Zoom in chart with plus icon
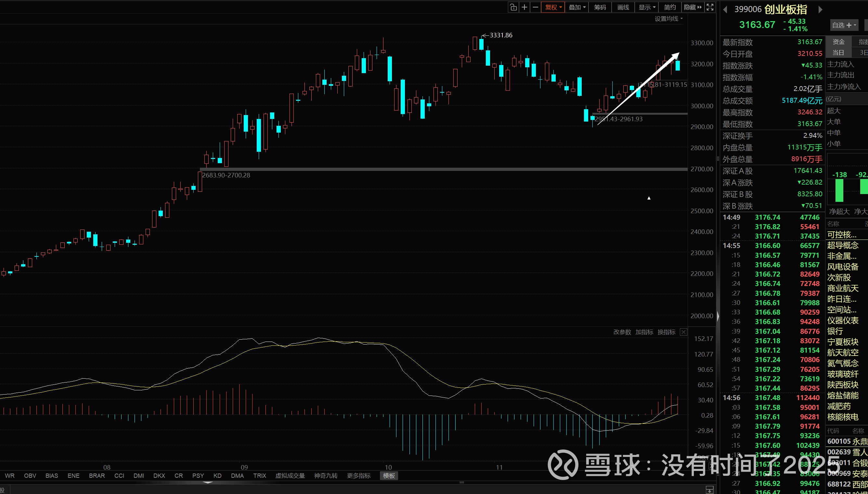The width and height of the screenshot is (868, 494). 525,7
